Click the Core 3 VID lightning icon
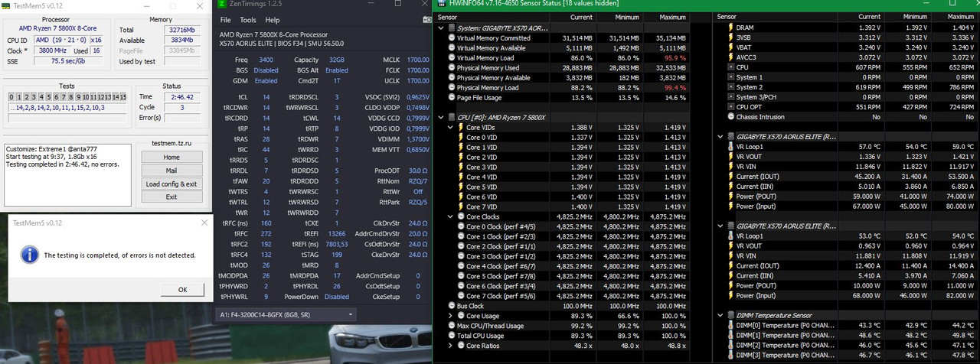Screen dimensions: 980x364 pos(460,167)
